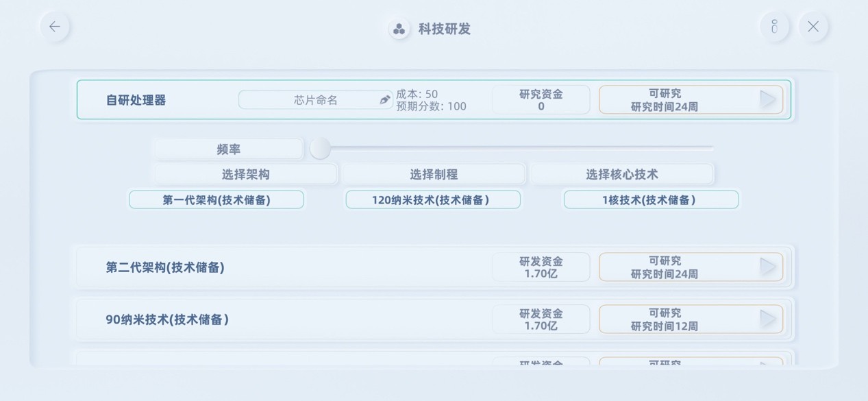The image size is (868, 401).
Task: Select 120纳米技术(技术储备) option
Action: coord(433,199)
